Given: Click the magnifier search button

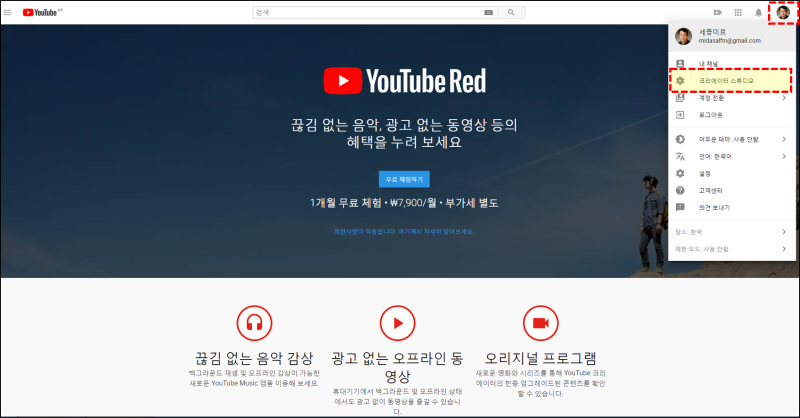Looking at the screenshot, I should point(511,12).
